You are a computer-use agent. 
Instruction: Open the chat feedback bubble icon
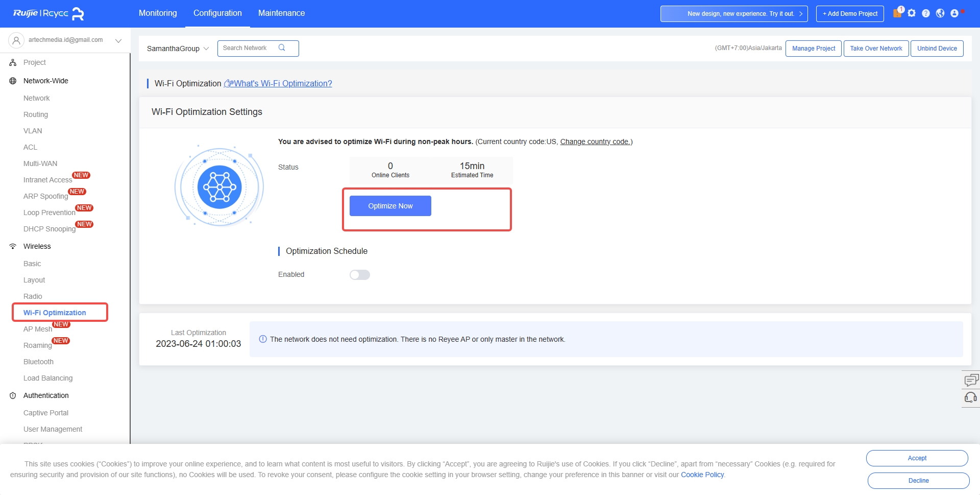pyautogui.click(x=971, y=380)
